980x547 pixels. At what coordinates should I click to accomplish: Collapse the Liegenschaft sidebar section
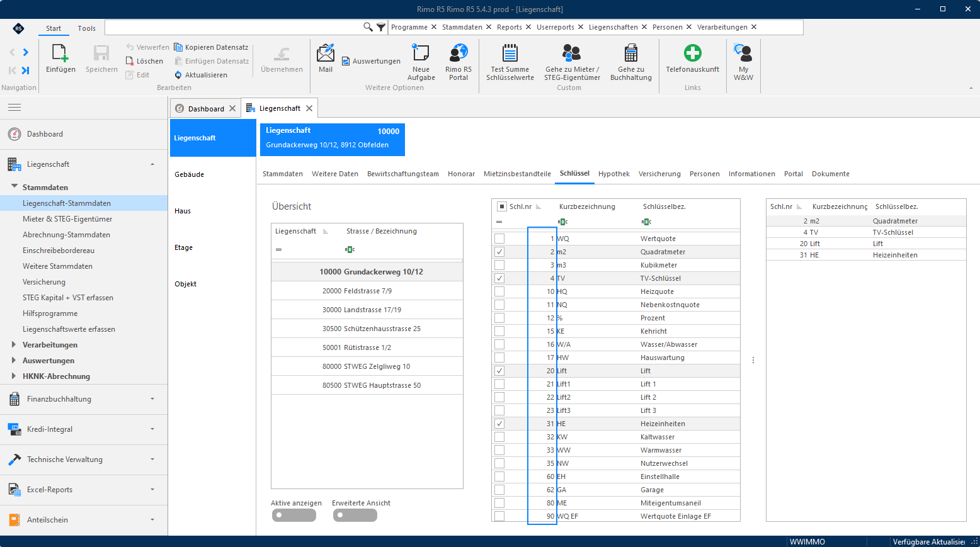152,164
